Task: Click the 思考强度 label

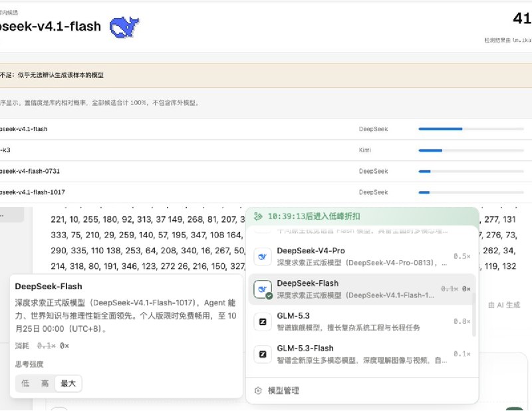Action: 29,364
